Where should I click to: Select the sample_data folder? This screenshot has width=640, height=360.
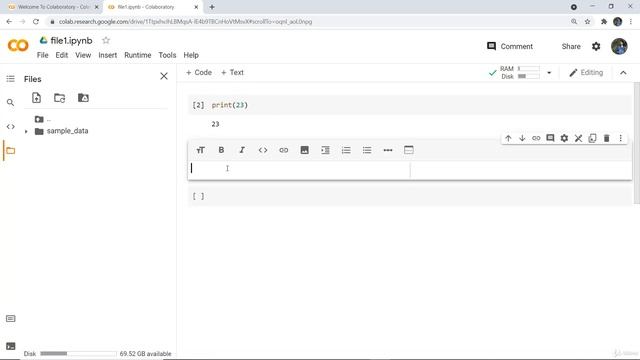pyautogui.click(x=67, y=131)
